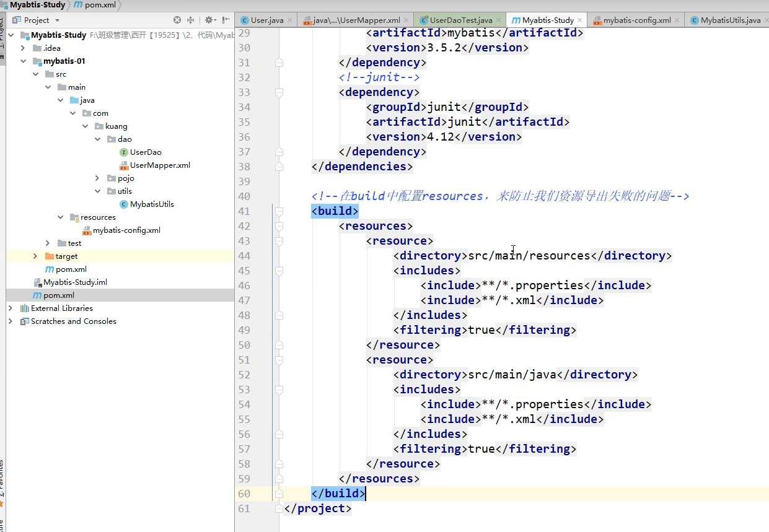Click the MybatisUtils class icon in tree
The image size is (769, 532).
pyautogui.click(x=124, y=204)
